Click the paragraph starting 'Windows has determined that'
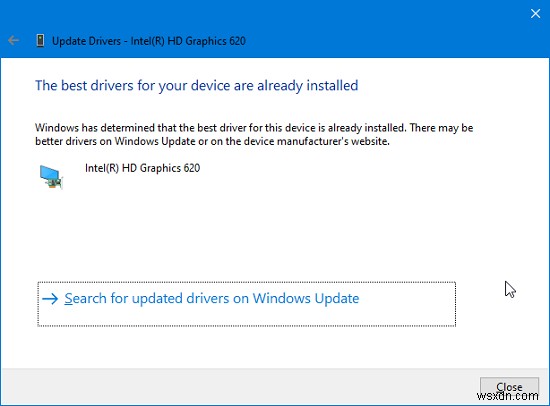This screenshot has width=550, height=406. pyautogui.click(x=254, y=134)
